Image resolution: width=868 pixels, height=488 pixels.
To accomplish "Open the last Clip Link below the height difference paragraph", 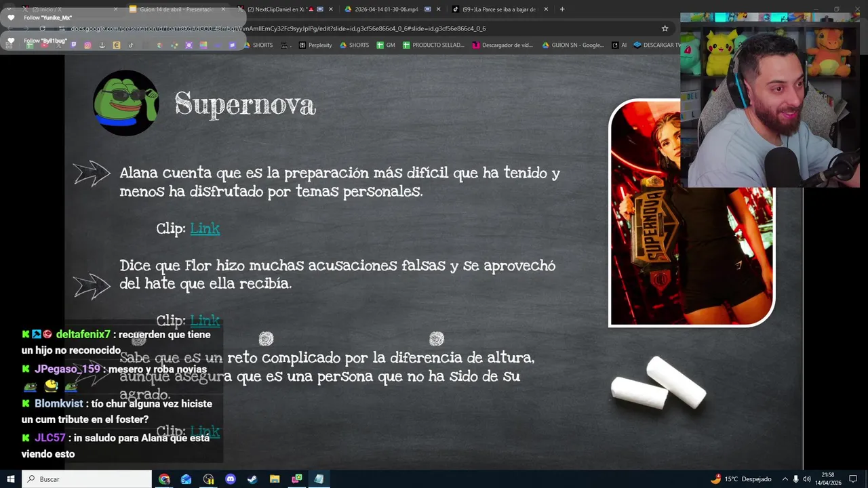I will (205, 431).
